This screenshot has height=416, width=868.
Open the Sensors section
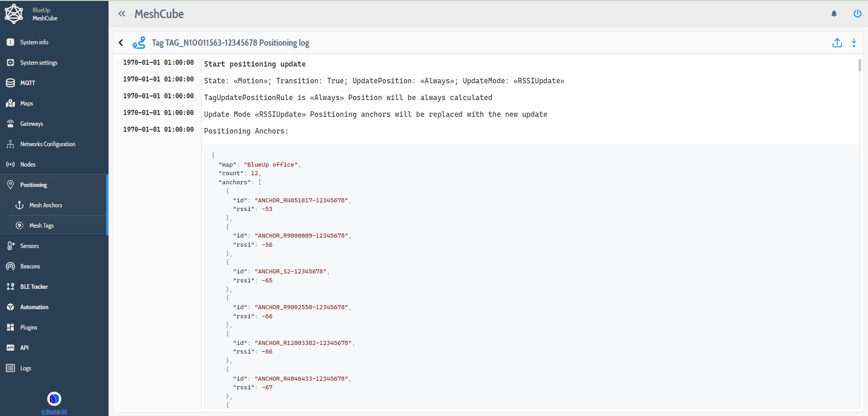30,246
